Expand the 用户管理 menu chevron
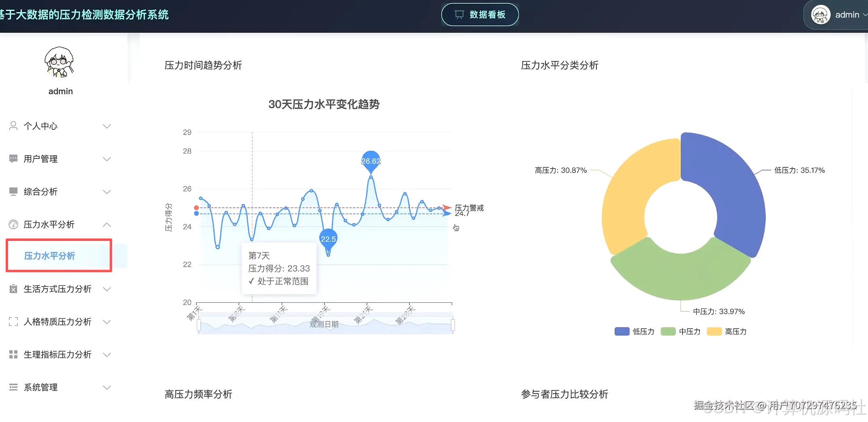Image resolution: width=868 pixels, height=422 pixels. 107,158
